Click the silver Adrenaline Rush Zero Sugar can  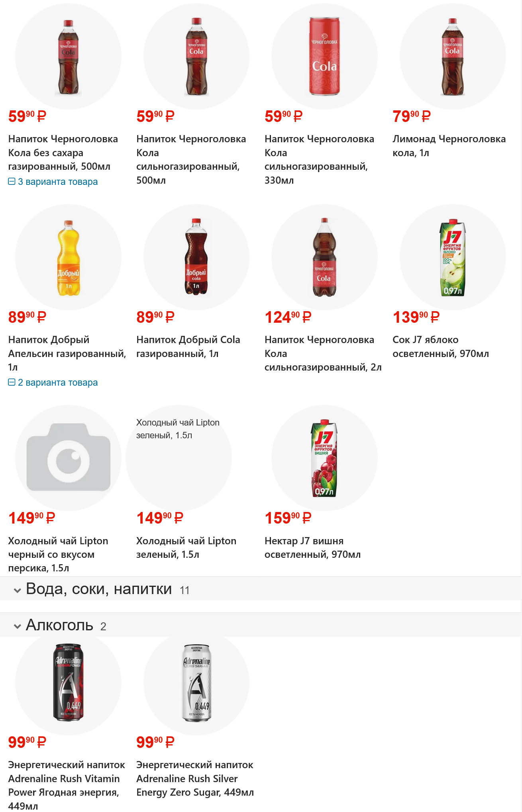click(x=196, y=683)
